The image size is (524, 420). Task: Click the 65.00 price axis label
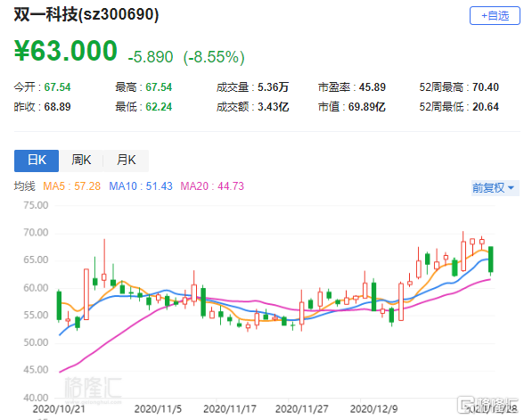[36, 259]
